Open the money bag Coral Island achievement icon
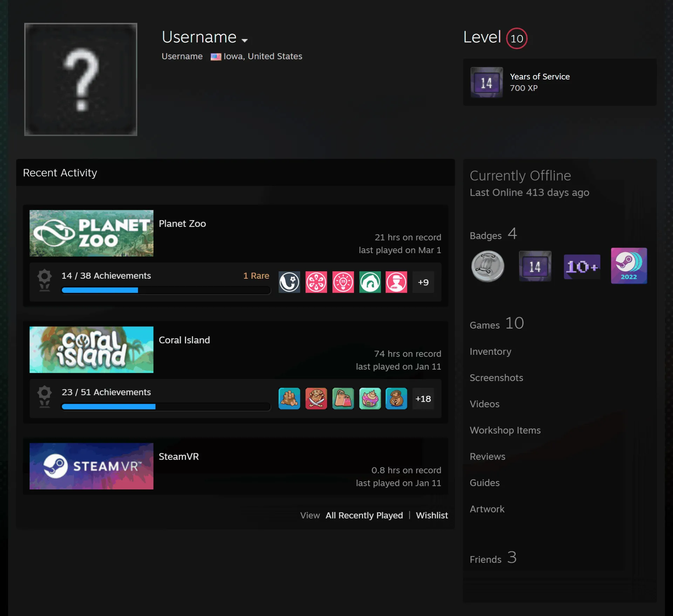Viewport: 673px width, 616px height. tap(396, 398)
